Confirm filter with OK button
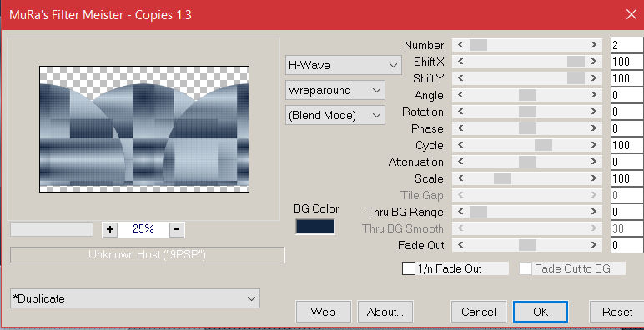 [541, 312]
